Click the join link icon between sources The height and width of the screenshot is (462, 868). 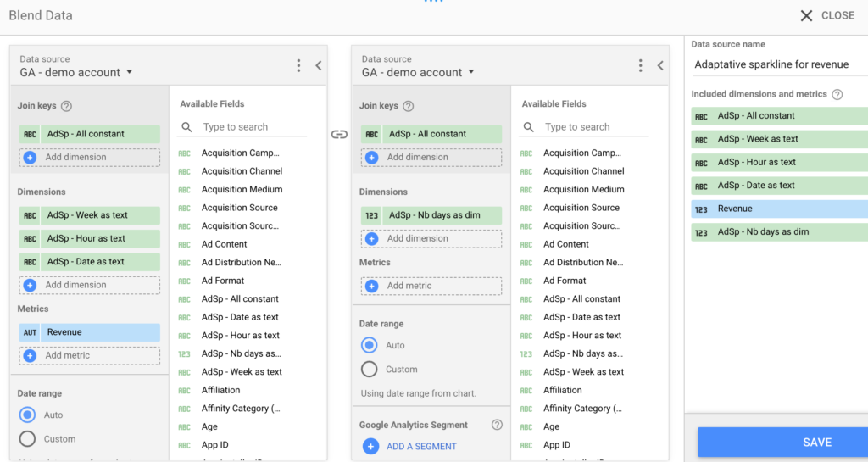click(x=339, y=135)
